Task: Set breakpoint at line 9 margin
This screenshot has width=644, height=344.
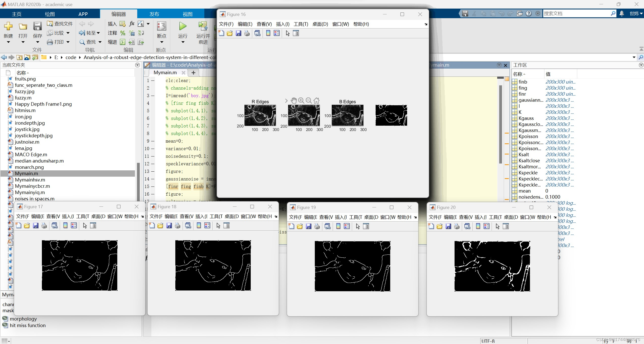Action: tap(153, 141)
